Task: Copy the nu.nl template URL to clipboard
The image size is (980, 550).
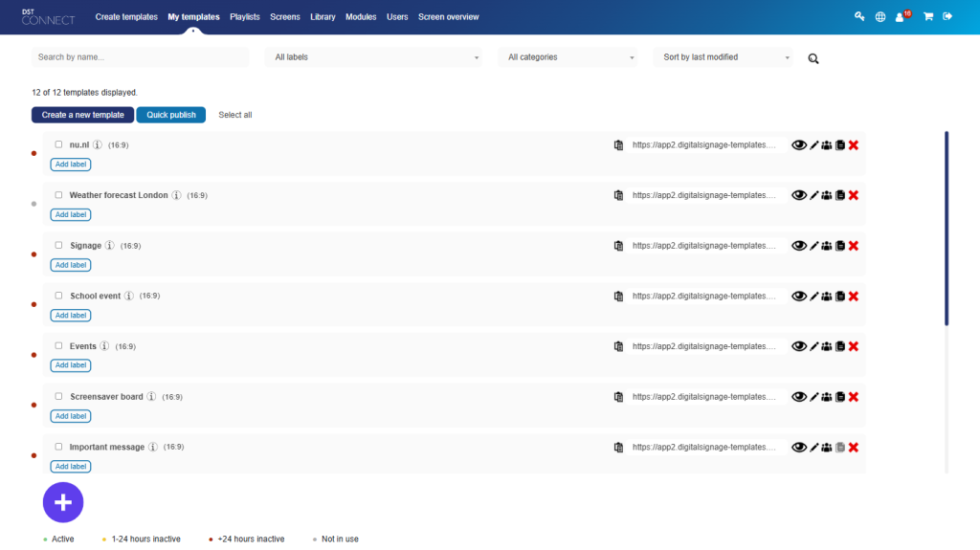Action: coord(618,145)
